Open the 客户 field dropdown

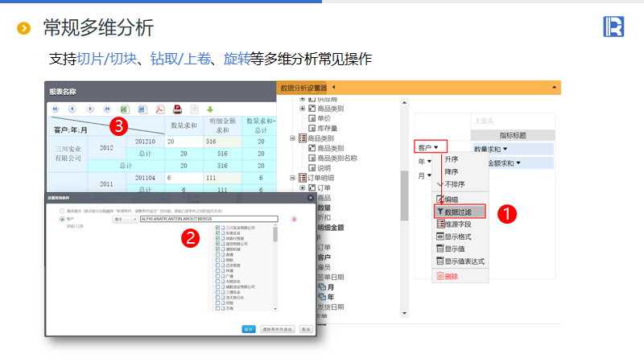point(436,147)
